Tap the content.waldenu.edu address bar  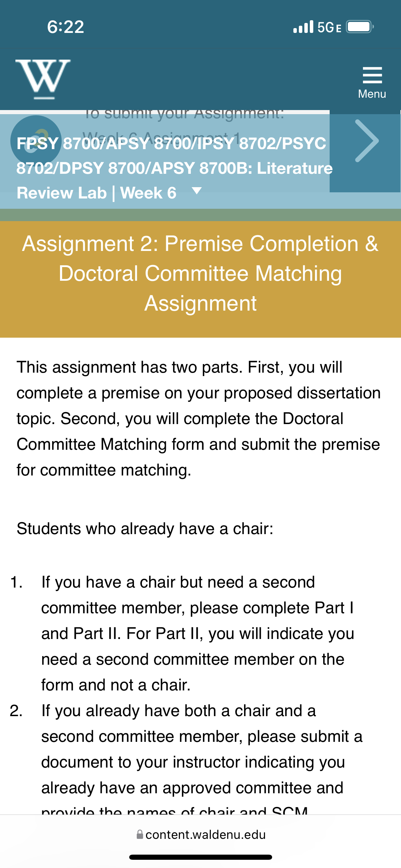200,834
